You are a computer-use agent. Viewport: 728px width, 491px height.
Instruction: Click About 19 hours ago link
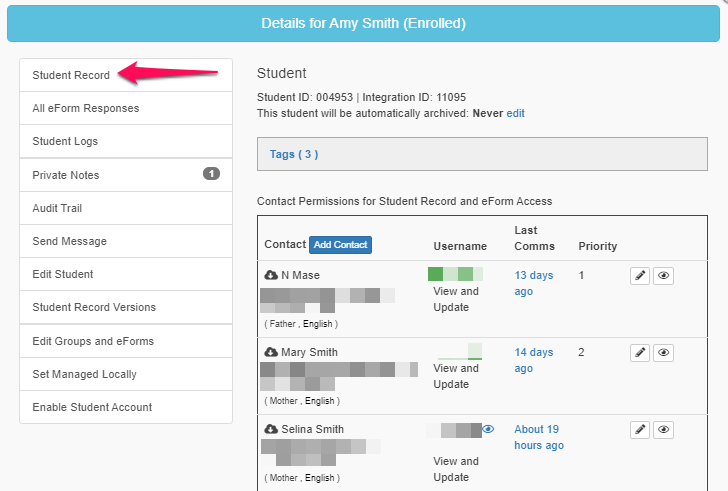point(538,437)
